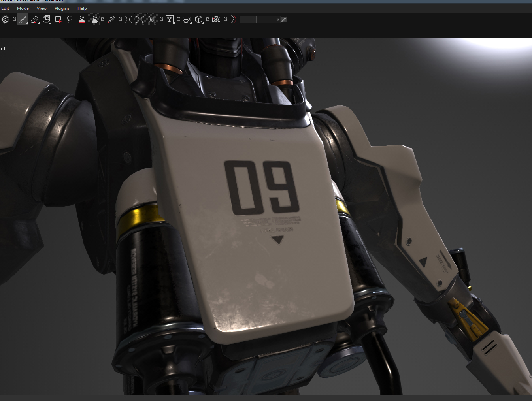532x401 pixels.
Task: Click the Substance logo icon in toolbar
Action: 5,19
